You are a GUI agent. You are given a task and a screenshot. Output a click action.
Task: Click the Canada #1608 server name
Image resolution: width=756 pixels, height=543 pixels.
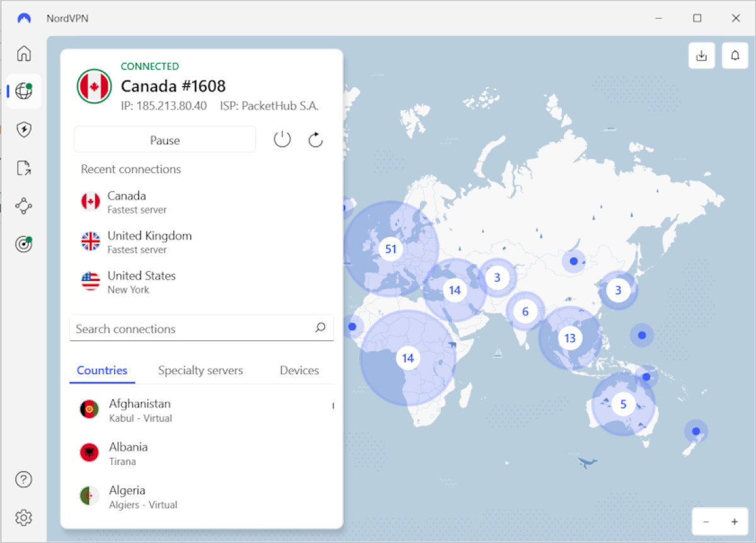coord(173,86)
